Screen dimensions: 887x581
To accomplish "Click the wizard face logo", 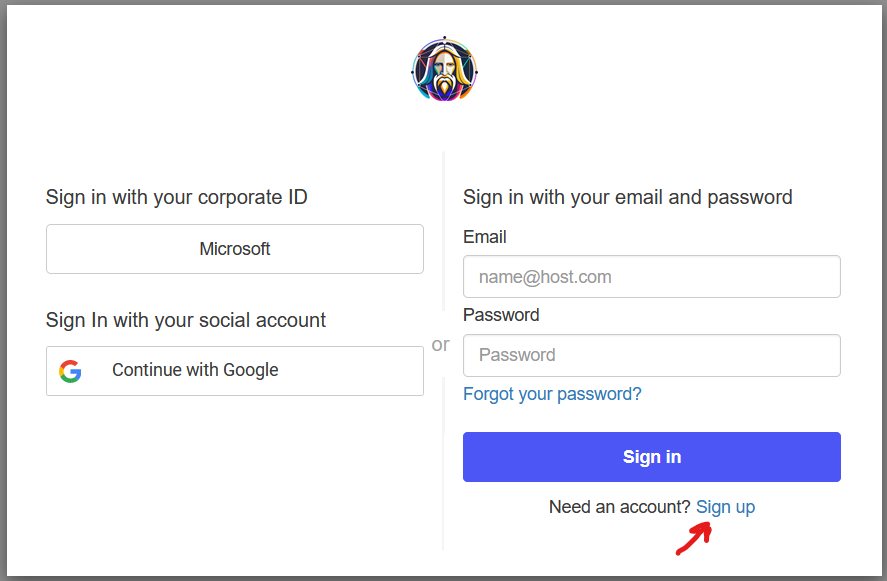I will tap(444, 70).
